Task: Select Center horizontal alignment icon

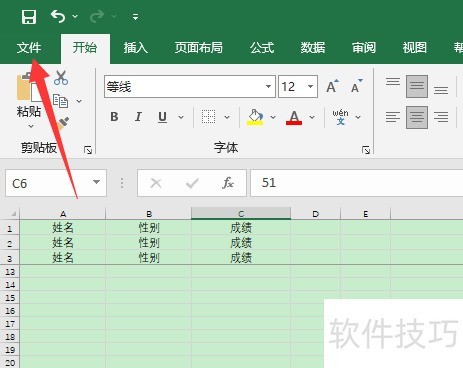Action: pos(417,117)
